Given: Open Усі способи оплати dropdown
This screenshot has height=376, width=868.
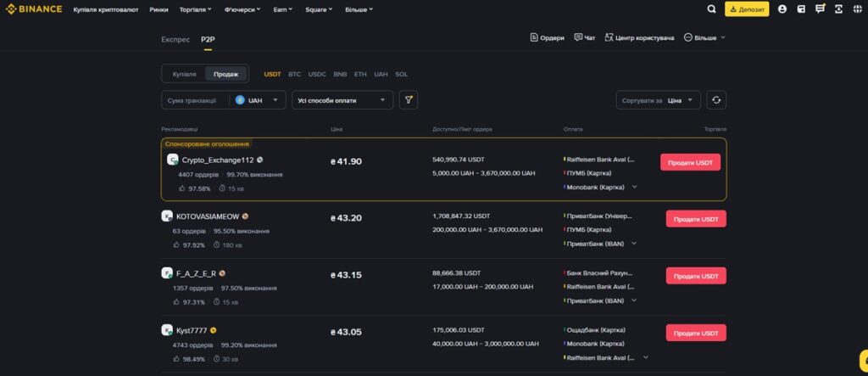Looking at the screenshot, I should point(342,100).
